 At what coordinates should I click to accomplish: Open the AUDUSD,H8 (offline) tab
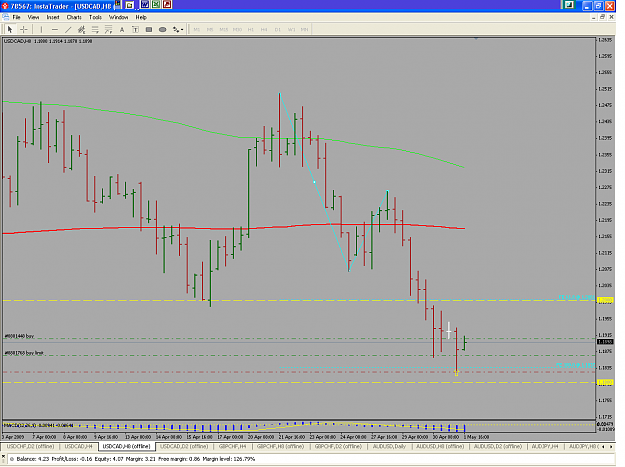pos(440,447)
